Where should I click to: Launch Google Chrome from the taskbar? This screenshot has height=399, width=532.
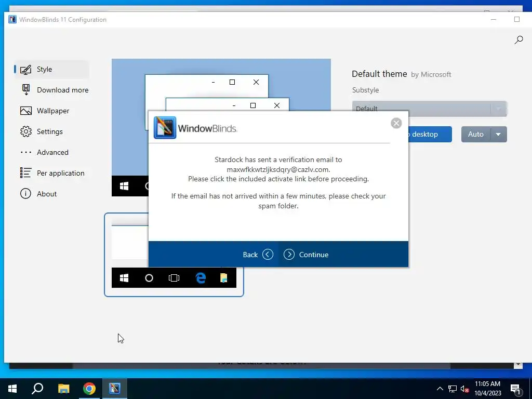pyautogui.click(x=89, y=389)
